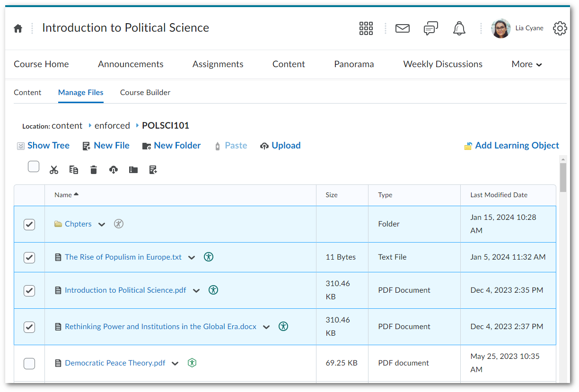Viewport: 579px width, 392px height.
Task: Check the Democratic Peace Theory.pdf checkbox
Action: [x=29, y=363]
